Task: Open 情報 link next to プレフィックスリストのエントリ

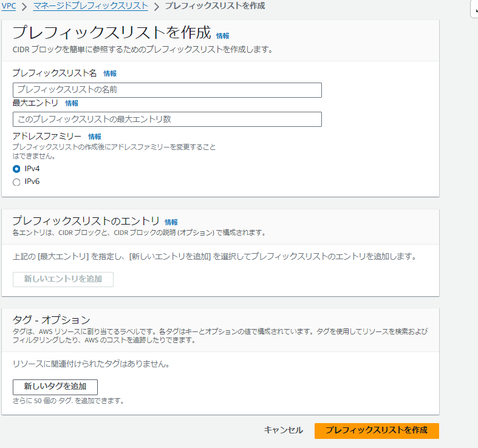Action: tap(171, 222)
